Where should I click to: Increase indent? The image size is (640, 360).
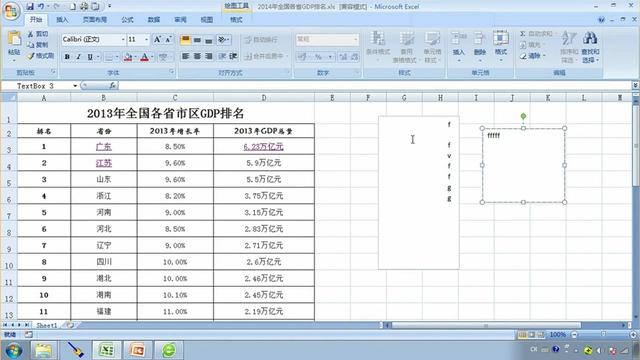pyautogui.click(x=233, y=56)
